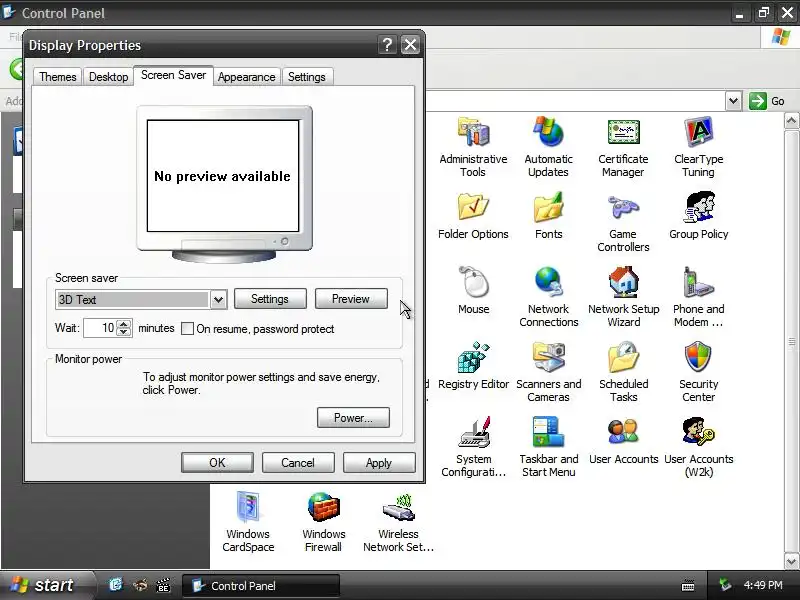Switch to the Desktop tab

click(x=108, y=77)
